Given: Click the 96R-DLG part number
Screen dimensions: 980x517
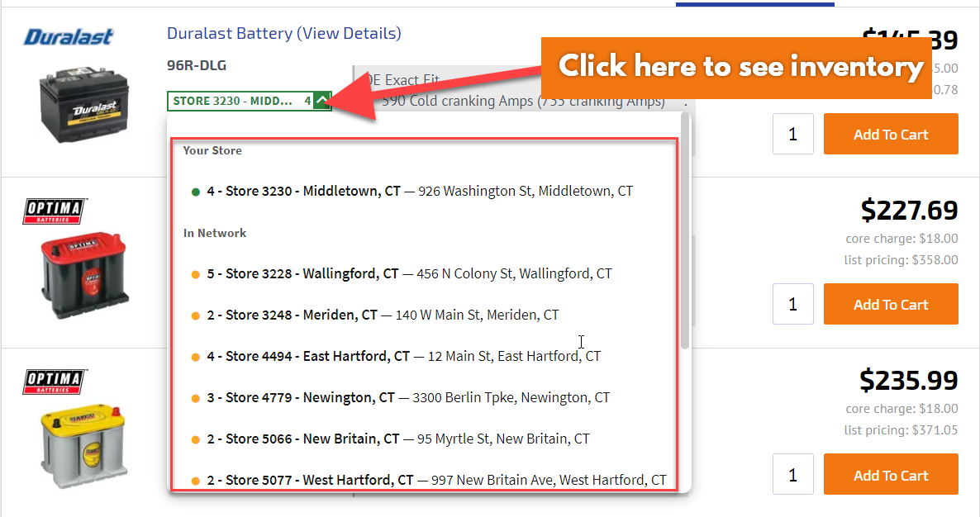Looking at the screenshot, I should pos(197,65).
